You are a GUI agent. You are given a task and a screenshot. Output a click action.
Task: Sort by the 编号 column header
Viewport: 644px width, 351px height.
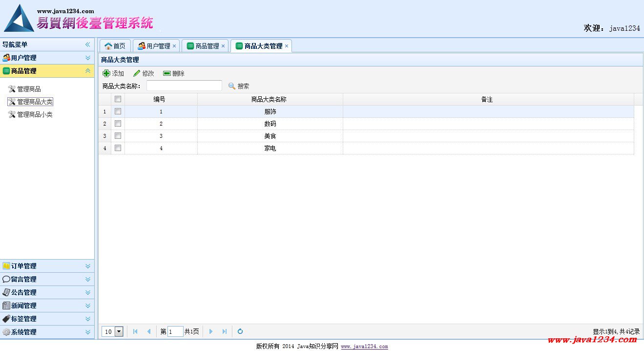coord(161,99)
